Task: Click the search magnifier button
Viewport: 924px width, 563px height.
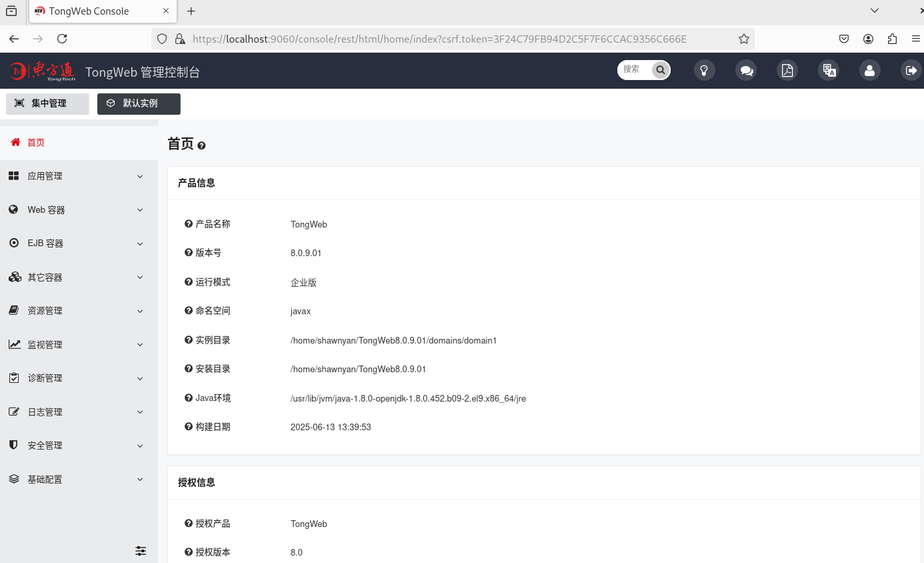Action: click(661, 70)
